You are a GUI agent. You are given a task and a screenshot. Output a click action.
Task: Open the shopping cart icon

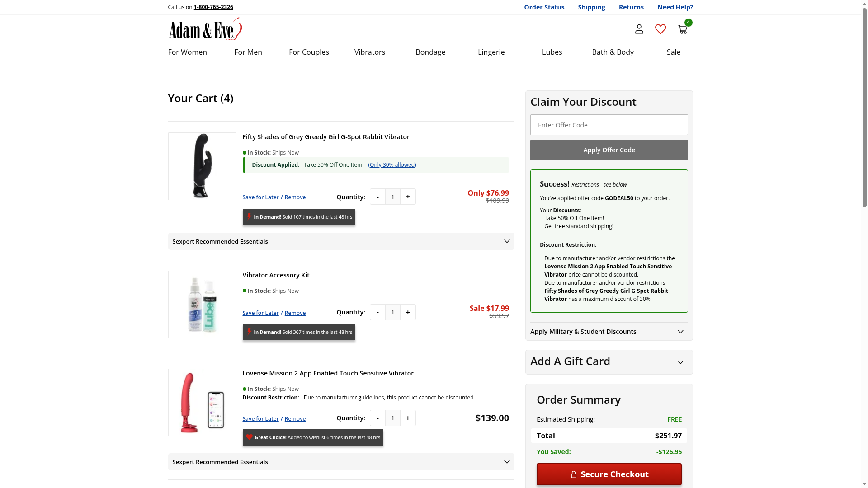point(683,29)
